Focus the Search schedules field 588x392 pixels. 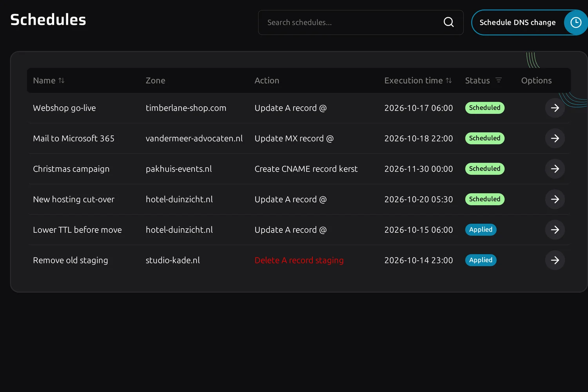pyautogui.click(x=361, y=22)
